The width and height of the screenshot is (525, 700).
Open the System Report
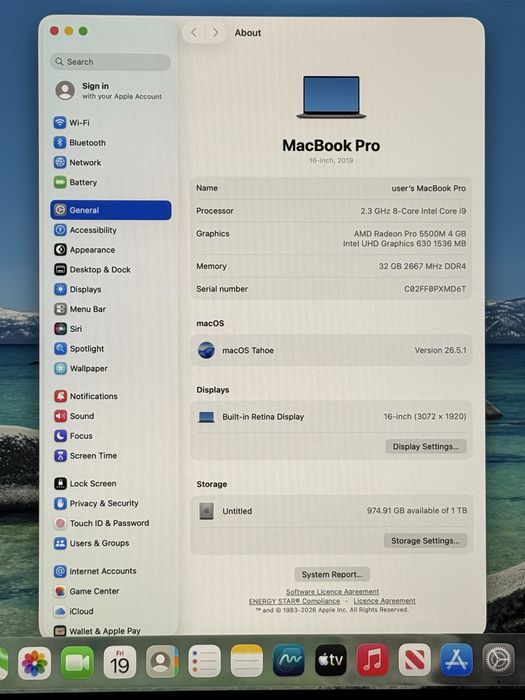[x=332, y=575]
